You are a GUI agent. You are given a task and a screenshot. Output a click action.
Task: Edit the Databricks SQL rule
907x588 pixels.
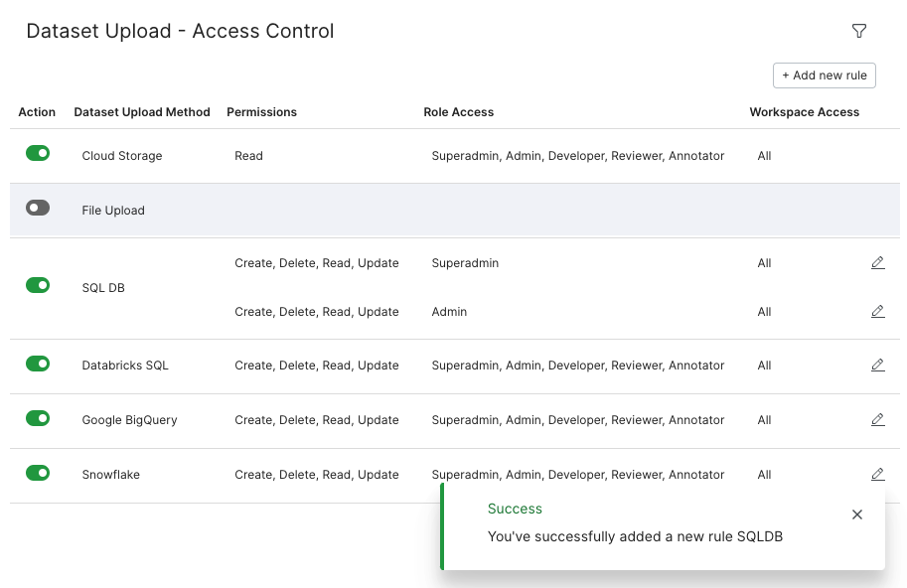click(x=877, y=366)
